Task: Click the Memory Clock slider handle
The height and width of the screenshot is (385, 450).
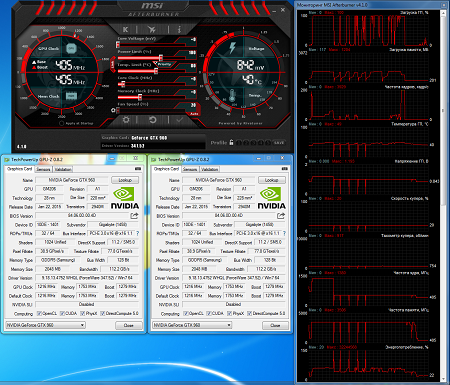Action: 140,97
